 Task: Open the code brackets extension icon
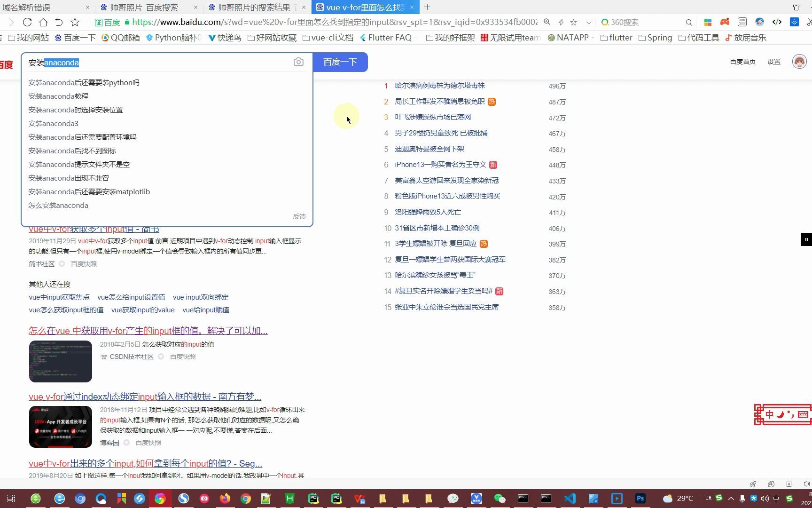[x=777, y=22]
